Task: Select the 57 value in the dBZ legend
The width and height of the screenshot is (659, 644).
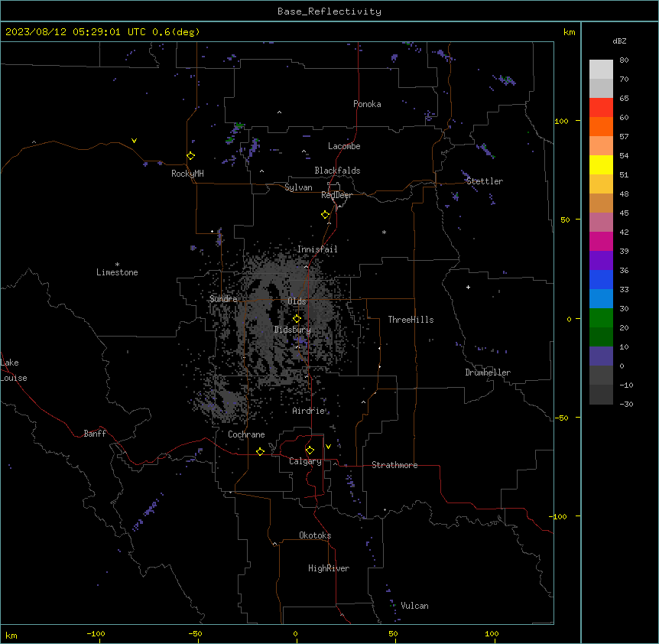Action: click(624, 137)
